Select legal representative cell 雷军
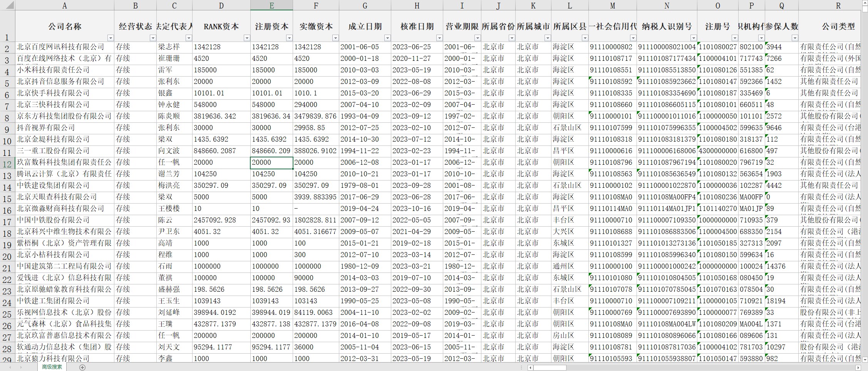Screen dimensions: 868x371 (174, 70)
